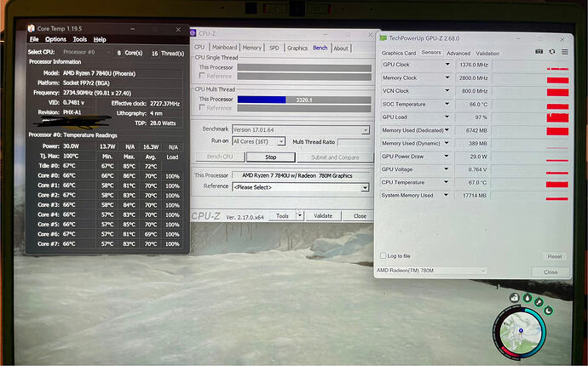This screenshot has height=366, width=588.
Task: Switch to the Validation tab in GPU-Z
Action: 487,53
